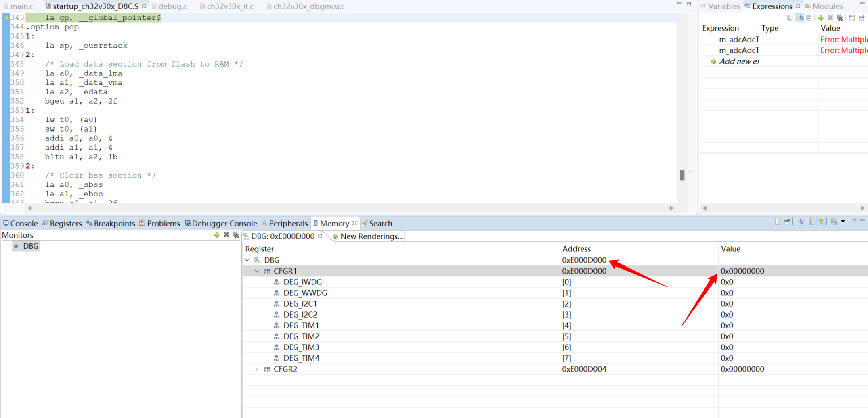Select DBG monitor in Monitors list
Viewport: 868px width, 418px height.
pyautogui.click(x=27, y=246)
